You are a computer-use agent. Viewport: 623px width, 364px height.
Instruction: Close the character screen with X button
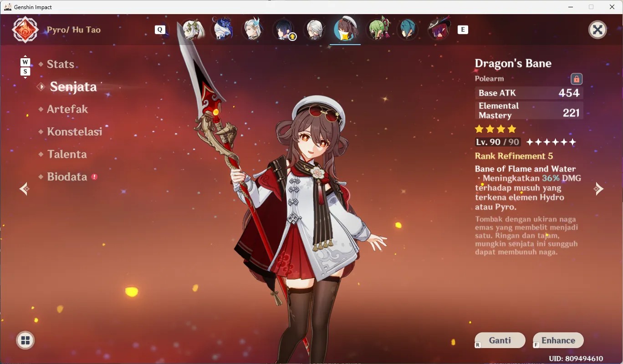coord(597,30)
